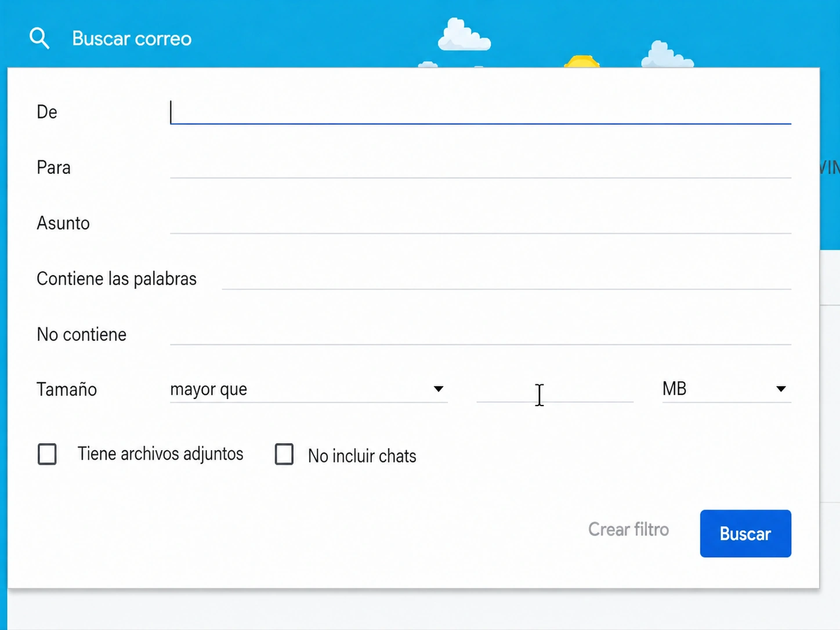This screenshot has width=840, height=630.
Task: Click the Crear filtro link
Action: pyautogui.click(x=628, y=530)
